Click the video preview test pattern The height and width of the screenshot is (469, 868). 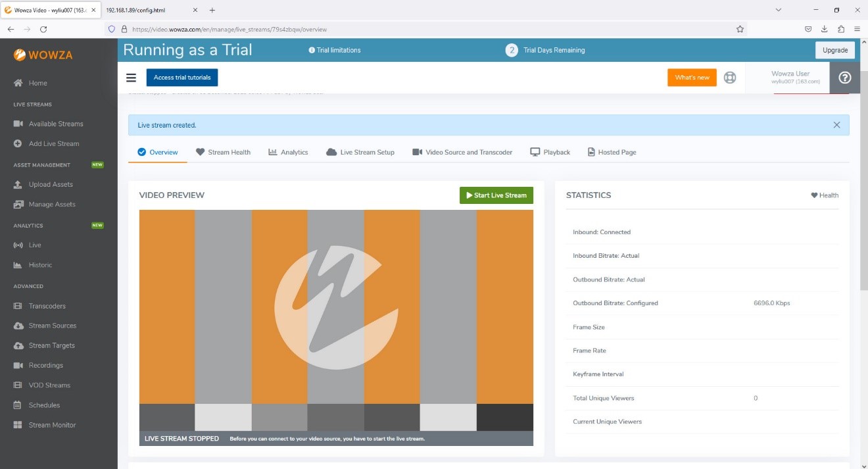point(336,320)
